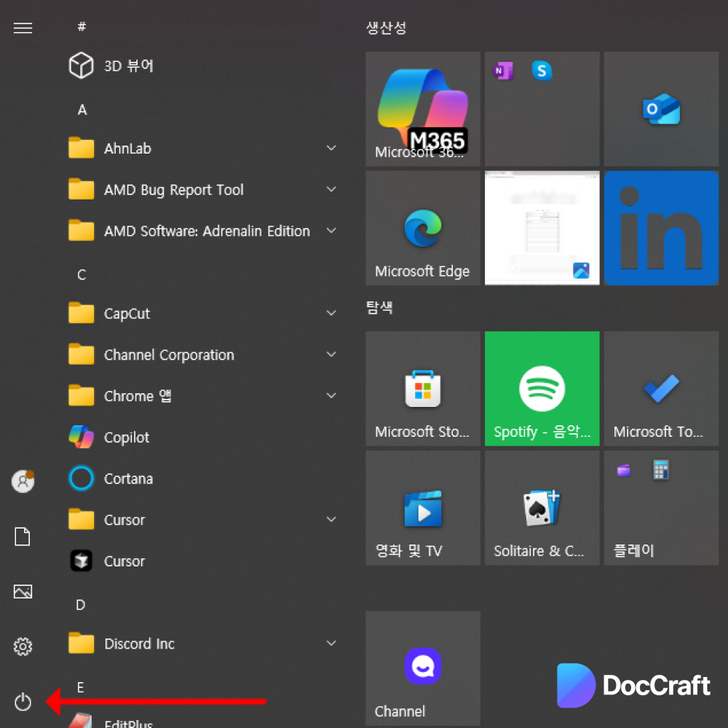
Task: Open the Microsoft Store tile
Action: [422, 389]
